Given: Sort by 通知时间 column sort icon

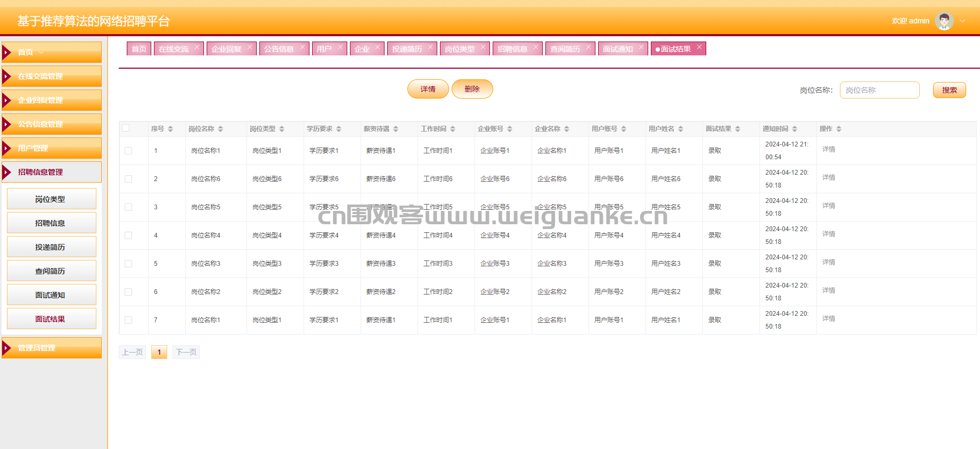Looking at the screenshot, I should point(795,129).
